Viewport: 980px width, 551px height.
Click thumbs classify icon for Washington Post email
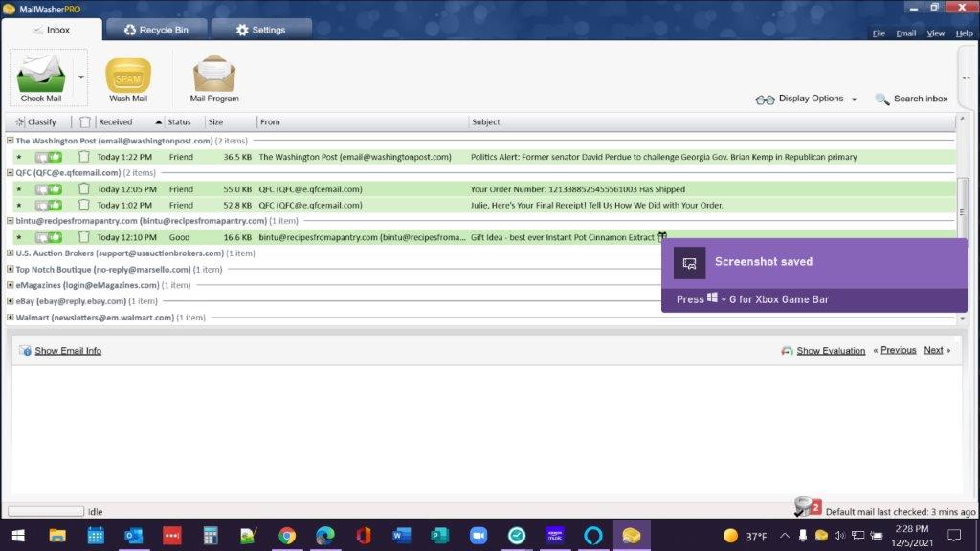coord(48,157)
